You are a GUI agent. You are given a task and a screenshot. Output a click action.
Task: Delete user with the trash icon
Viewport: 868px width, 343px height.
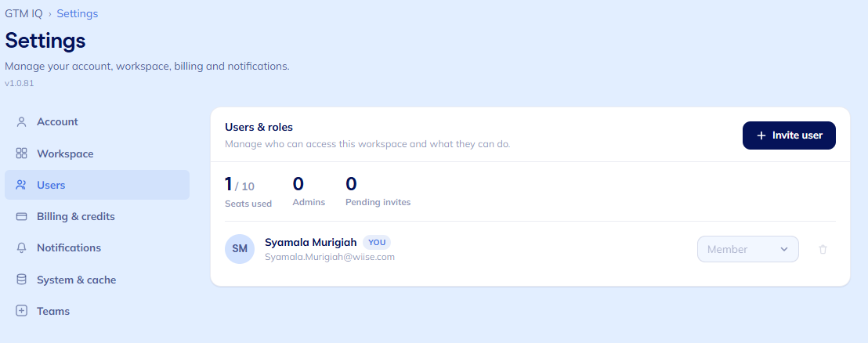click(823, 250)
